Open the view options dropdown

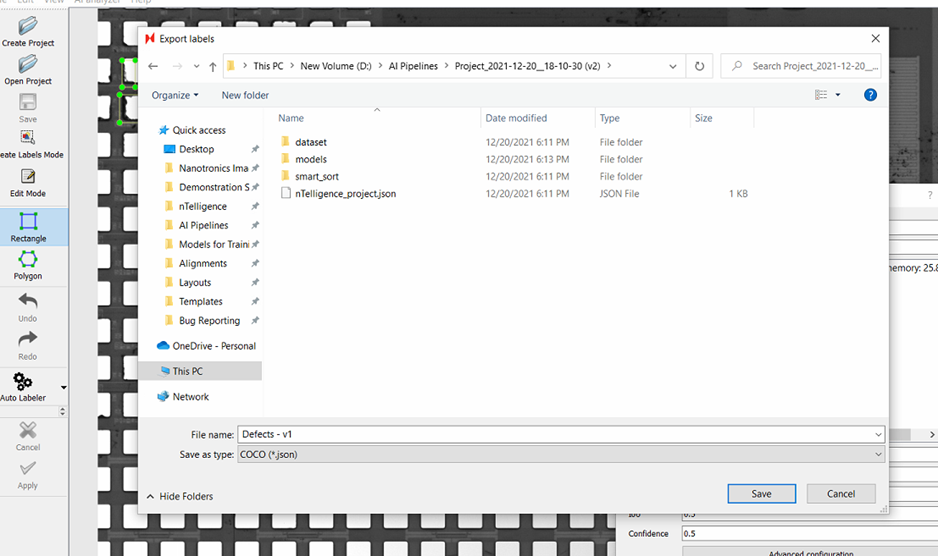838,95
